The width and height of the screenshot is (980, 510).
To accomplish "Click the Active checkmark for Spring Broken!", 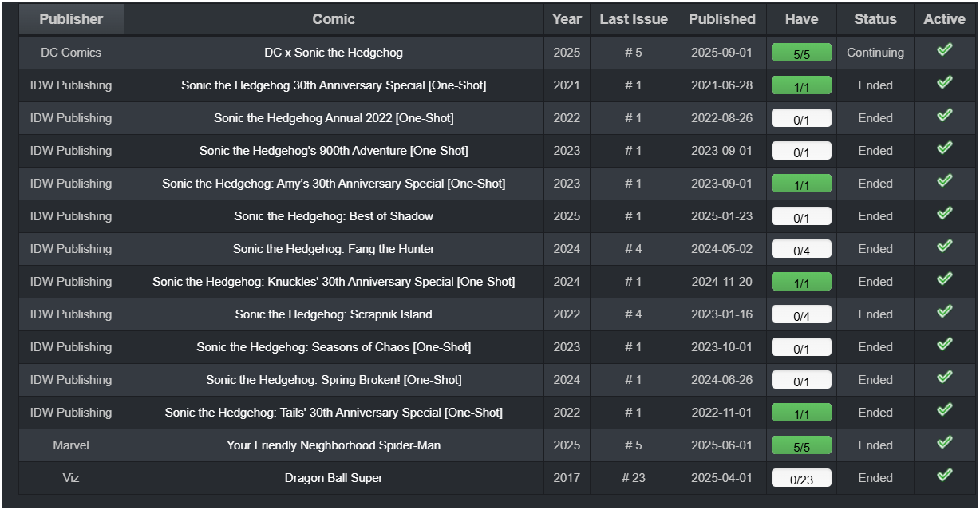I will [944, 378].
